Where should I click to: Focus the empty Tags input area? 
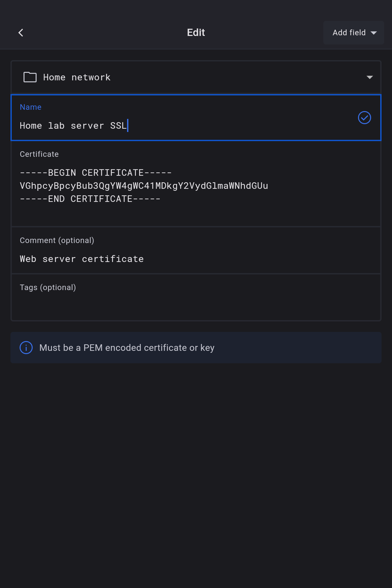[196, 305]
